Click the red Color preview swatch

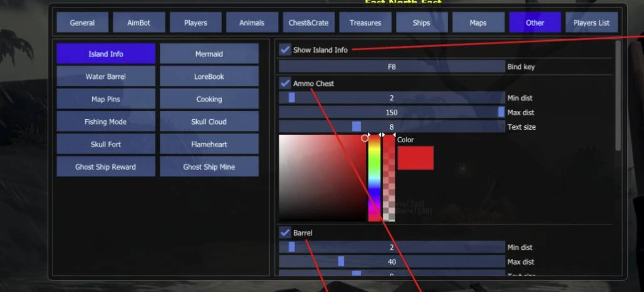point(415,158)
